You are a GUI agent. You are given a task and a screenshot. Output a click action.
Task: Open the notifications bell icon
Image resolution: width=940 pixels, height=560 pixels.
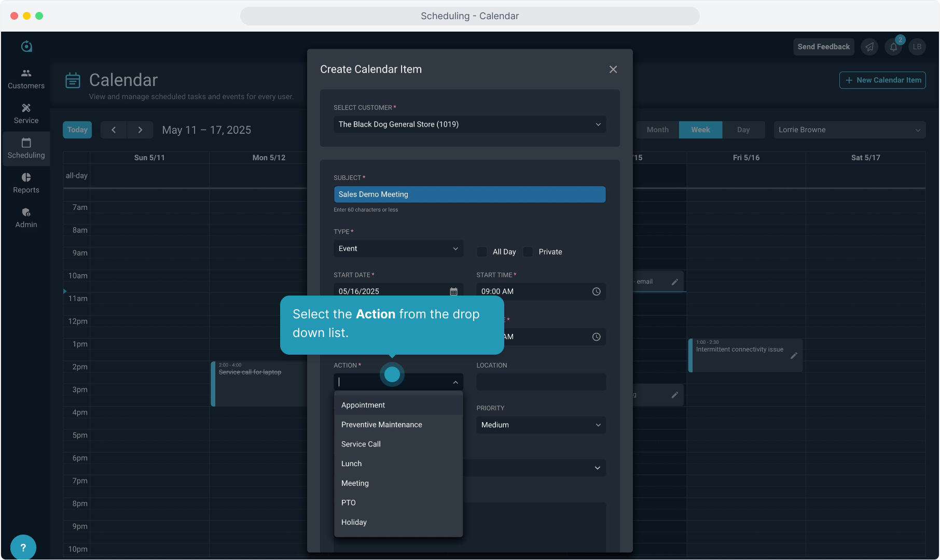tap(893, 47)
